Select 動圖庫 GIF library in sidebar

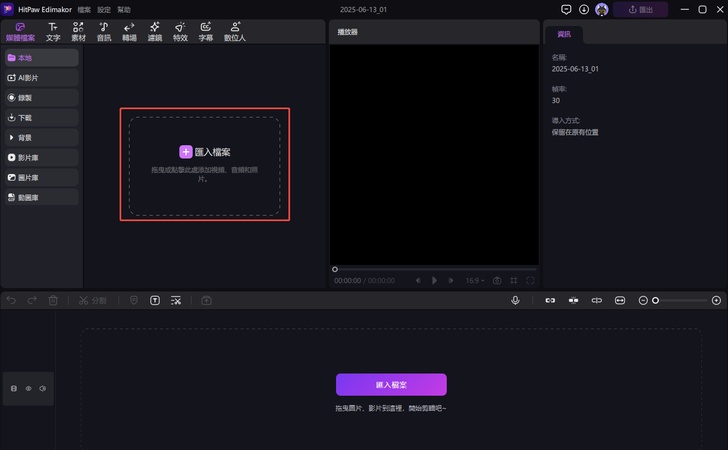pyautogui.click(x=42, y=197)
